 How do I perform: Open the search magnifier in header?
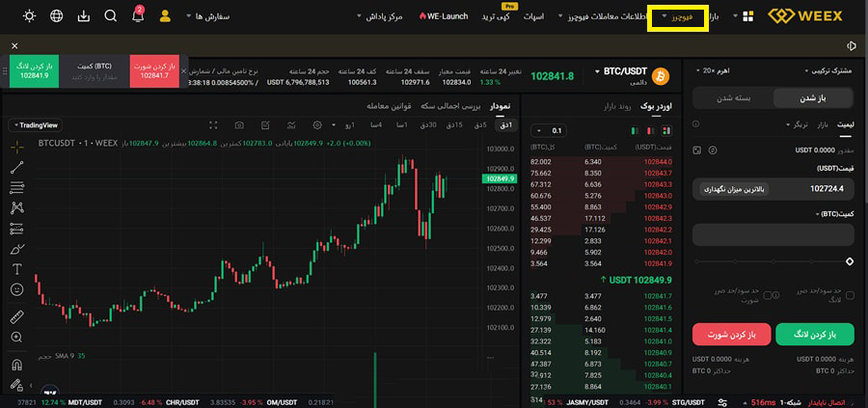(x=111, y=16)
